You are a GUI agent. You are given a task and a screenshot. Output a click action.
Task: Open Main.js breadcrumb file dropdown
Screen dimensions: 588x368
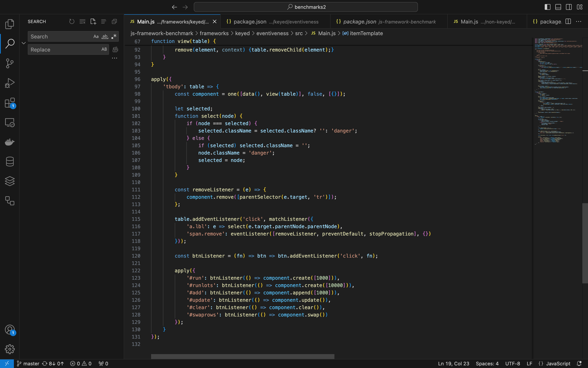(323, 33)
